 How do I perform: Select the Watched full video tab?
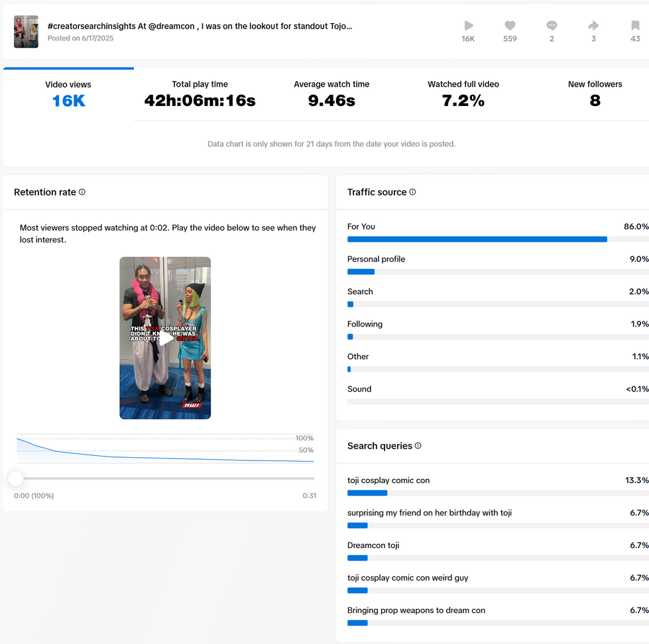click(463, 95)
